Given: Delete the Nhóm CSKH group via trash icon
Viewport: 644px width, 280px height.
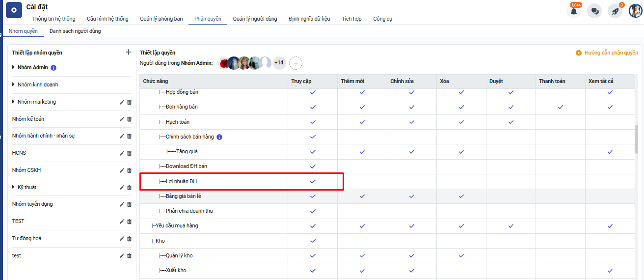Looking at the screenshot, I should (130, 170).
